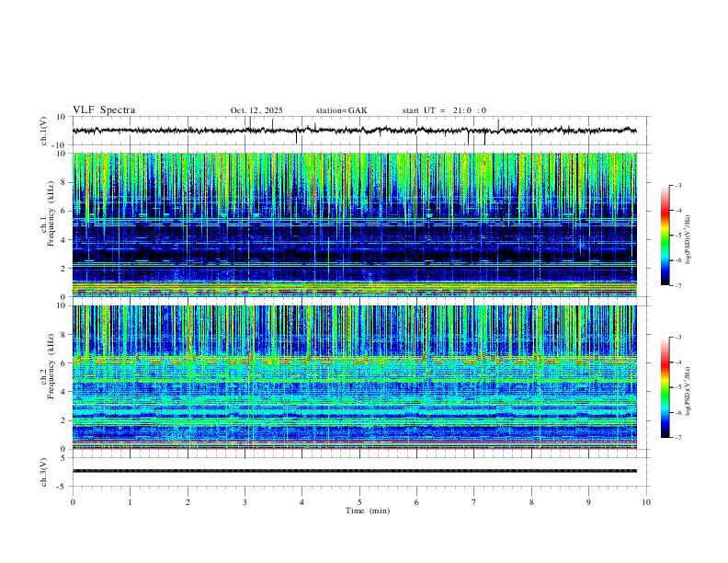Click the ch.1 "Frequency (kHz)" axis label
The height and width of the screenshot is (563, 728).
click(51, 213)
